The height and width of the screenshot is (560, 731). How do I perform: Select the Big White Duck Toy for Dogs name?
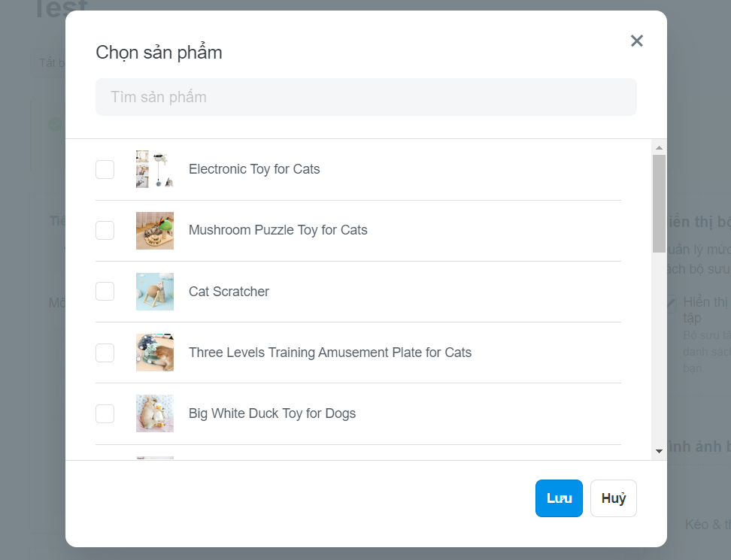point(272,413)
